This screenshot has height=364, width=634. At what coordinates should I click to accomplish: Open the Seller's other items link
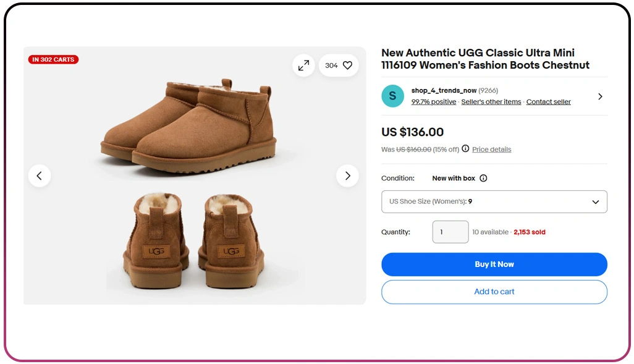(491, 102)
